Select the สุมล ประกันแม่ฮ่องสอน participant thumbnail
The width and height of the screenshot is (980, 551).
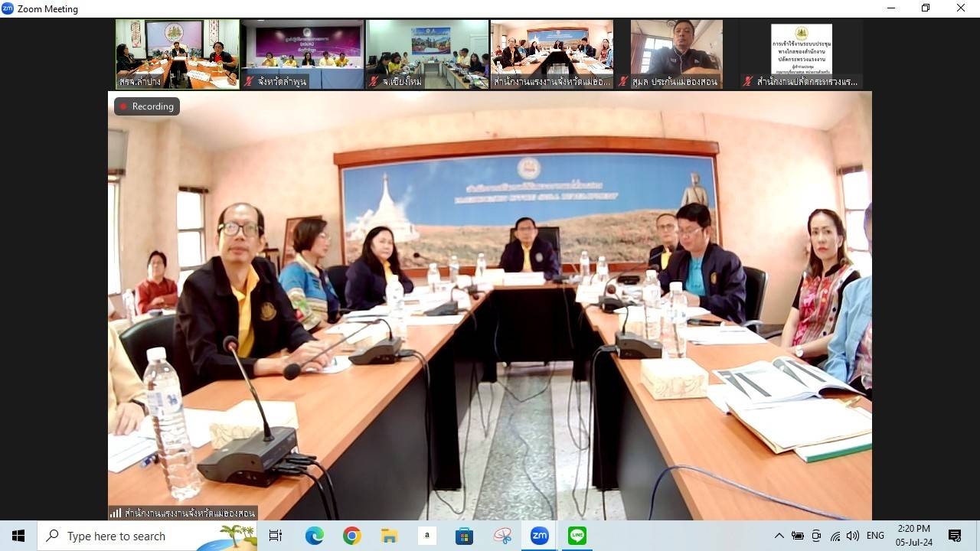[x=676, y=54]
